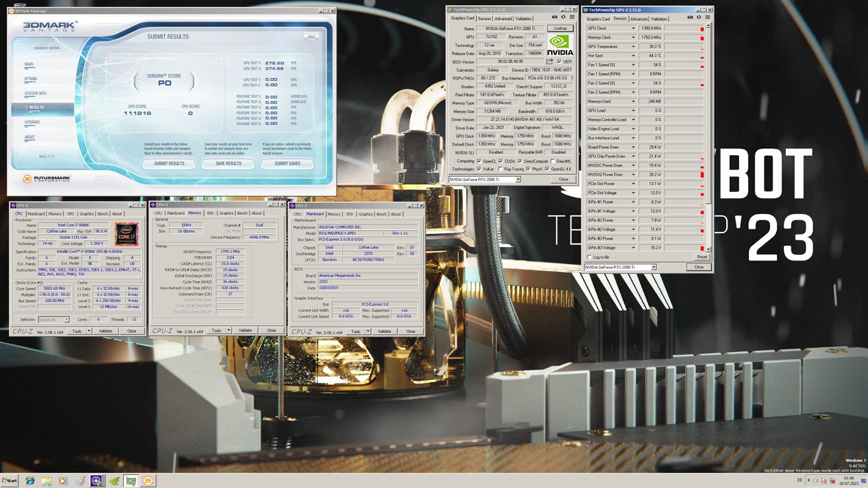868x488 pixels.
Task: Click the Name field NVIDIA GeForce RTX 2080 Ti
Action: coord(511,29)
